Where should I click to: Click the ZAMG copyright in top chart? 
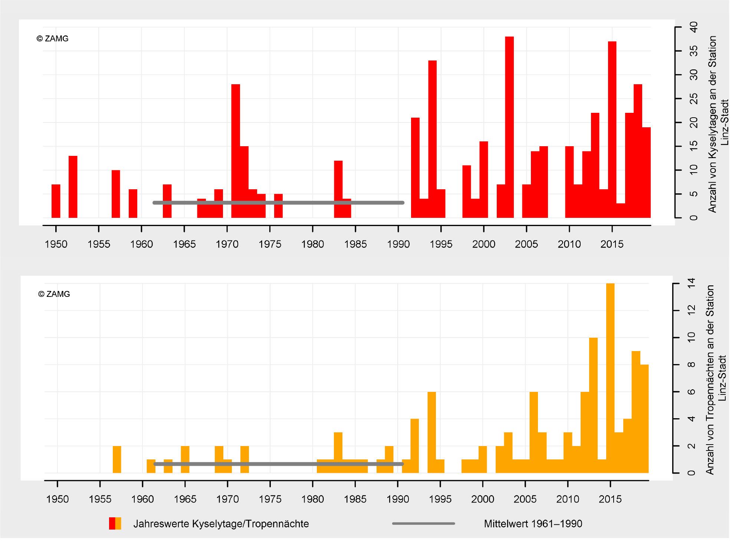click(53, 39)
